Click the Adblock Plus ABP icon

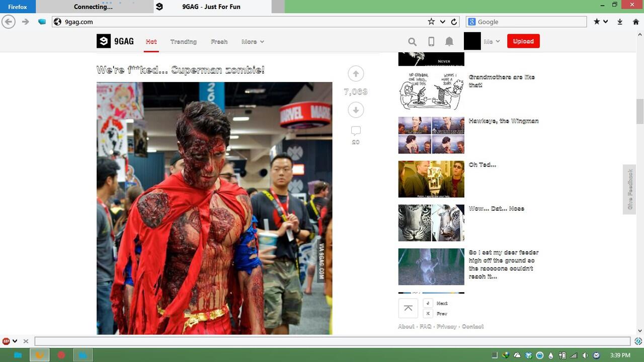[x=6, y=341]
